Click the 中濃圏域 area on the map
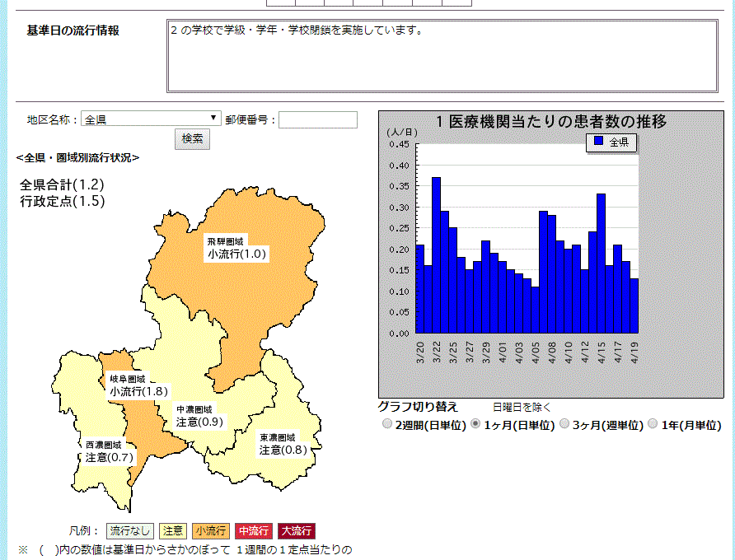The width and height of the screenshot is (735, 560). (x=199, y=416)
